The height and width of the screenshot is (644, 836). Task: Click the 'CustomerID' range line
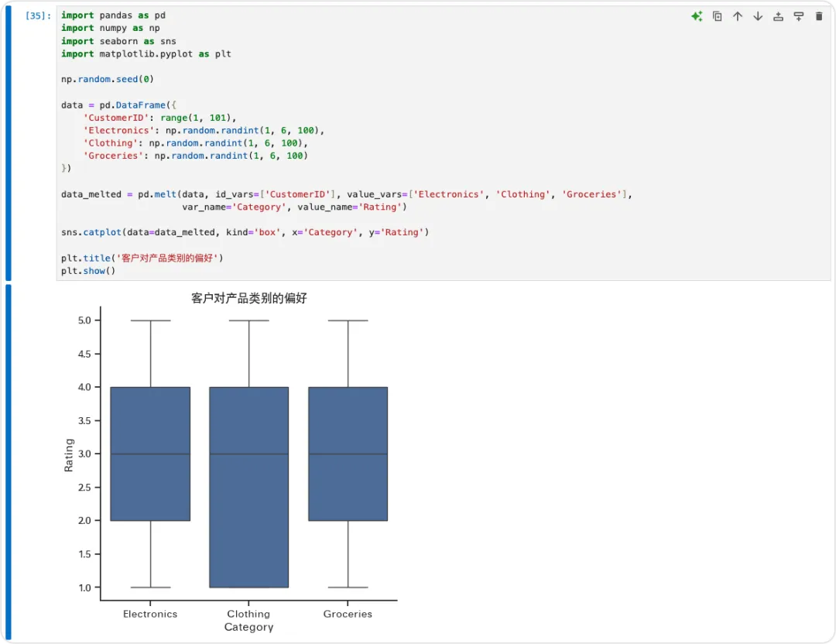click(159, 118)
